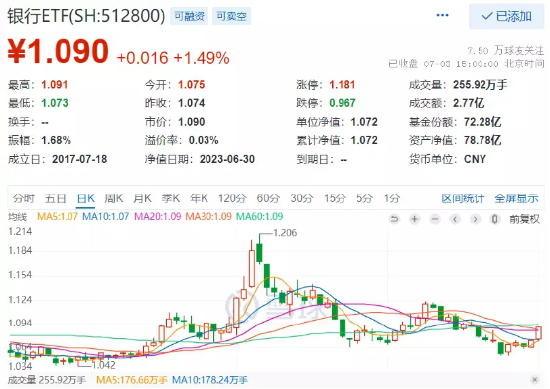
Task: Click the 涨停 value 1.181
Action: click(x=342, y=85)
